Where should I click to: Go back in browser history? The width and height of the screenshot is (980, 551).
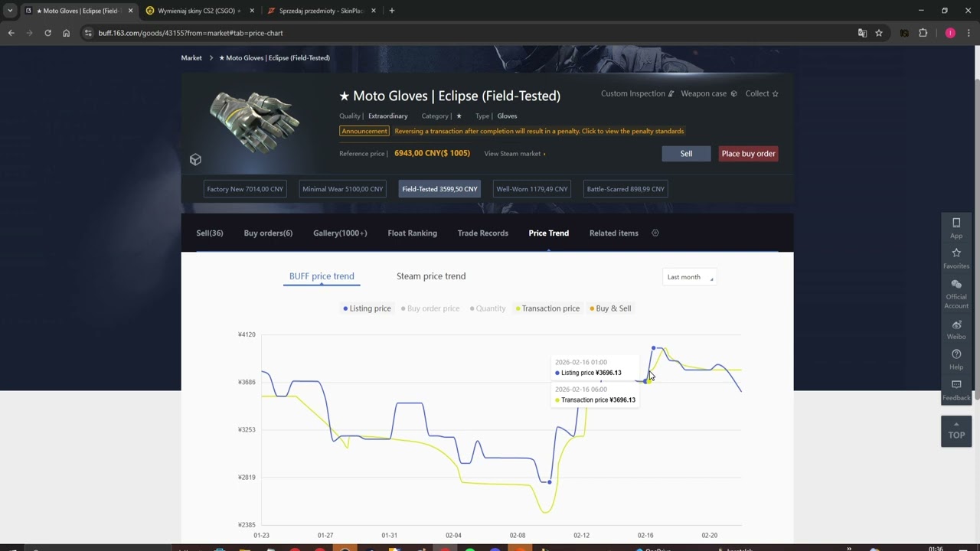pos(11,33)
